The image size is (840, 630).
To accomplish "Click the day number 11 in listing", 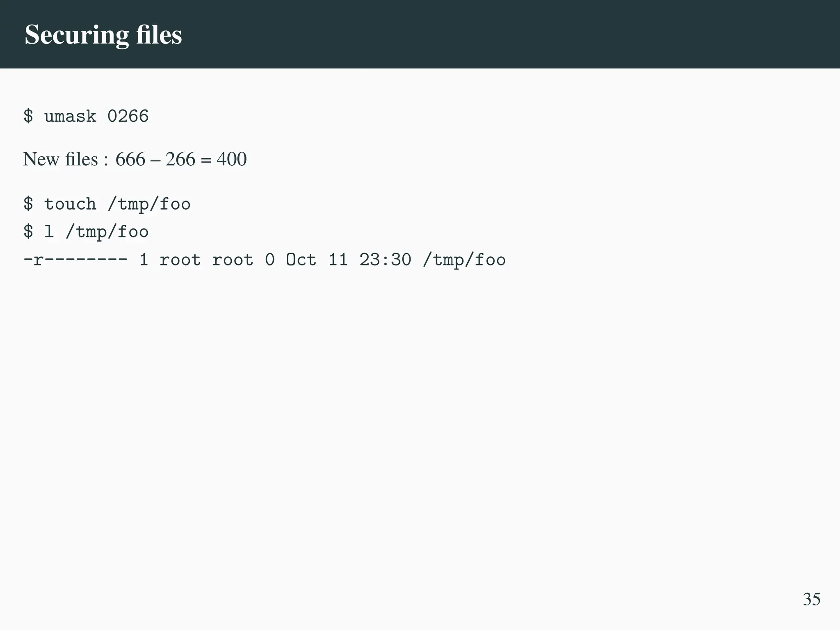I will [x=338, y=260].
